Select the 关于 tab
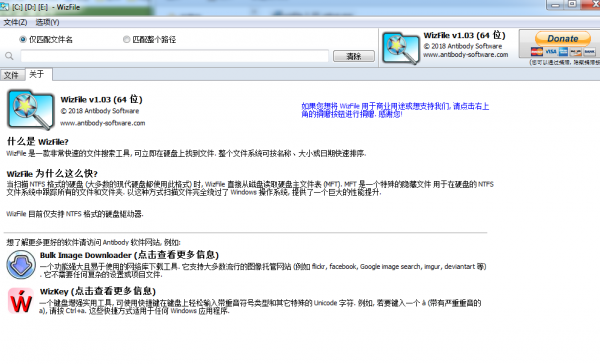The width and height of the screenshot is (600, 364). tap(37, 74)
